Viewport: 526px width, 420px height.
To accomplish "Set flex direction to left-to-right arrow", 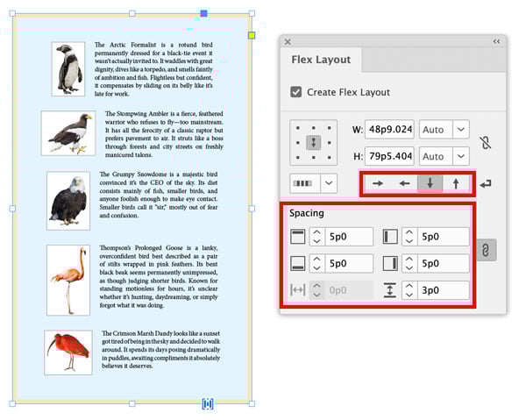I will [x=377, y=184].
